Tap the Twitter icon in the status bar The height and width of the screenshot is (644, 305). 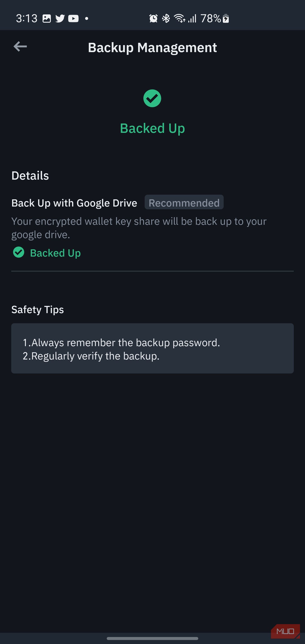point(60,18)
